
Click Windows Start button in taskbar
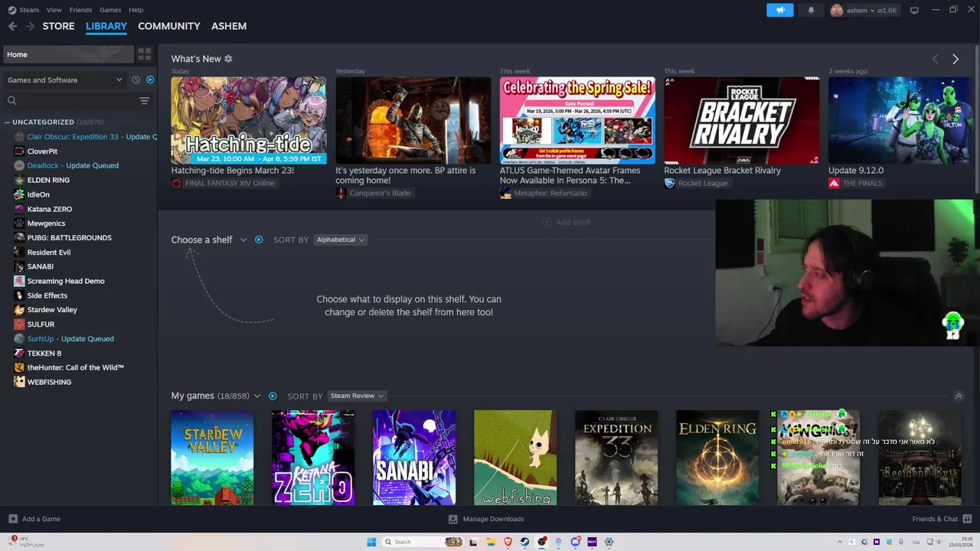371,542
